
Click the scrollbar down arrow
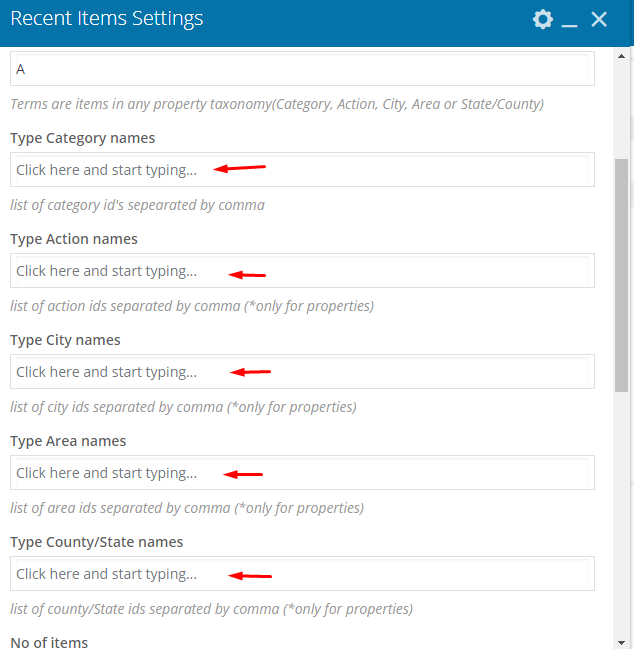pos(621,642)
